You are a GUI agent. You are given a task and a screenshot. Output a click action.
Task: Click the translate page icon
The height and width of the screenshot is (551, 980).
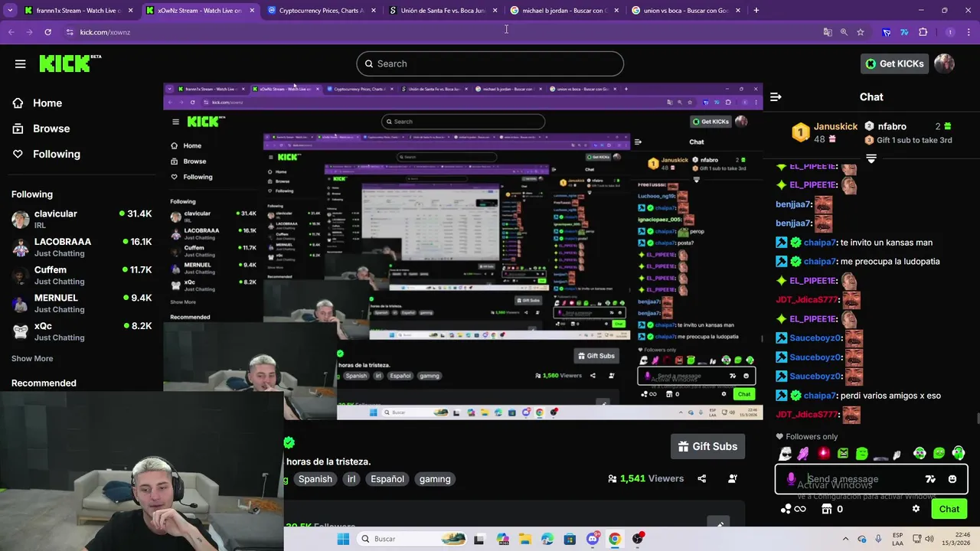(828, 32)
